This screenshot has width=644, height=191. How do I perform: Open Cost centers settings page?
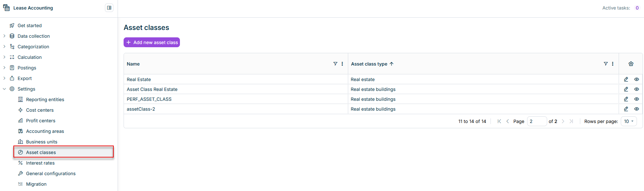(x=40, y=110)
